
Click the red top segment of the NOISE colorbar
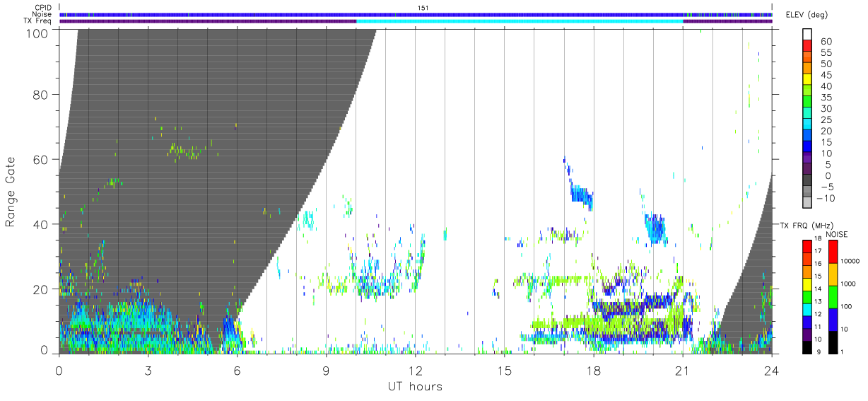832,251
